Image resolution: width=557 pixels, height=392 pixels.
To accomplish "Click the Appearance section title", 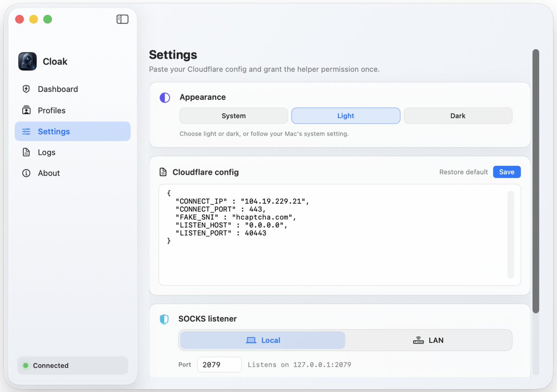I will coord(203,97).
